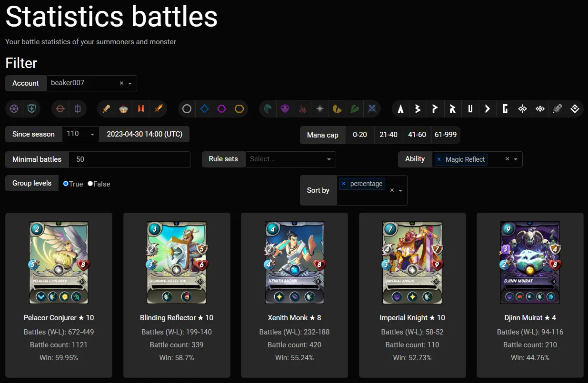Select the 0-20 mana cap range
Image resolution: width=588 pixels, height=383 pixels.
click(360, 135)
